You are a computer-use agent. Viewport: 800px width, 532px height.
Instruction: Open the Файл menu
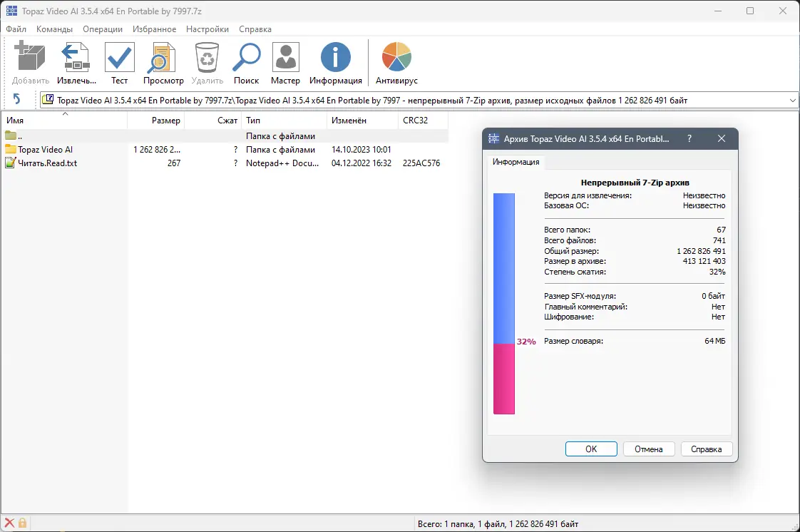click(x=16, y=29)
